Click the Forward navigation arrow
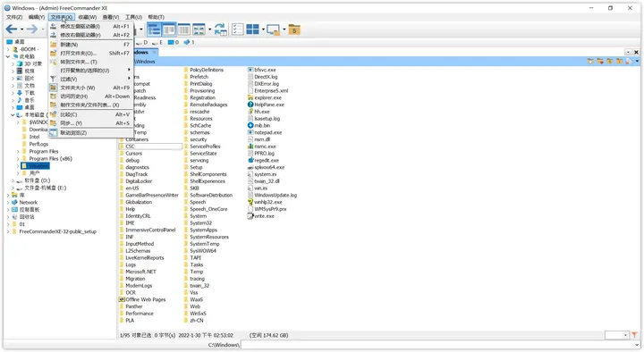Screen dimensions: 644x352 coord(31,29)
